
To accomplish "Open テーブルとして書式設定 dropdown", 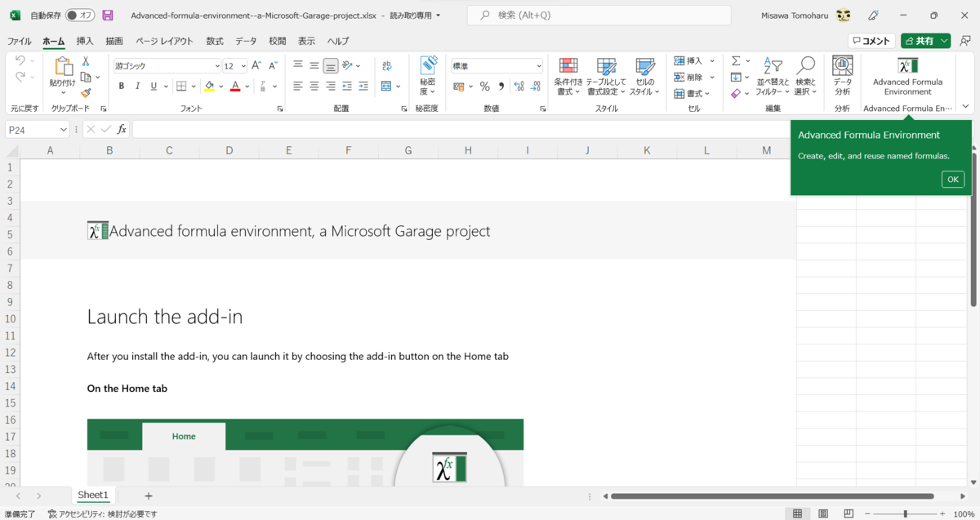I will coord(606,76).
